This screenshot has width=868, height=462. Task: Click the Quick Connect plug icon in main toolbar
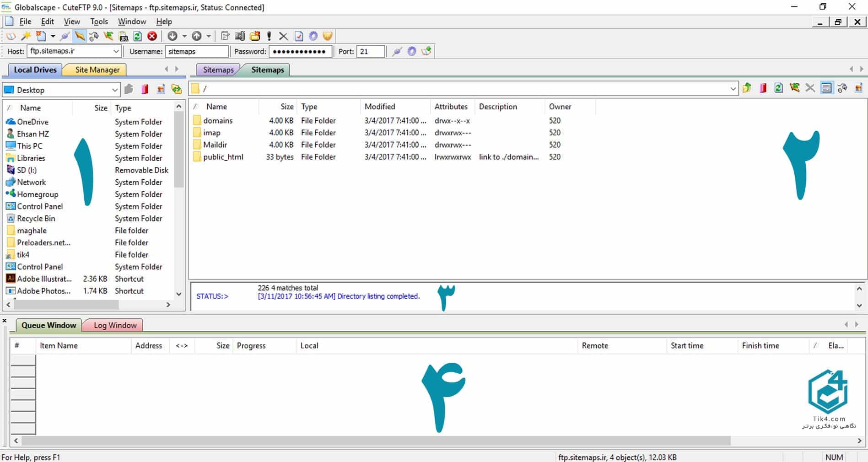click(x=65, y=36)
